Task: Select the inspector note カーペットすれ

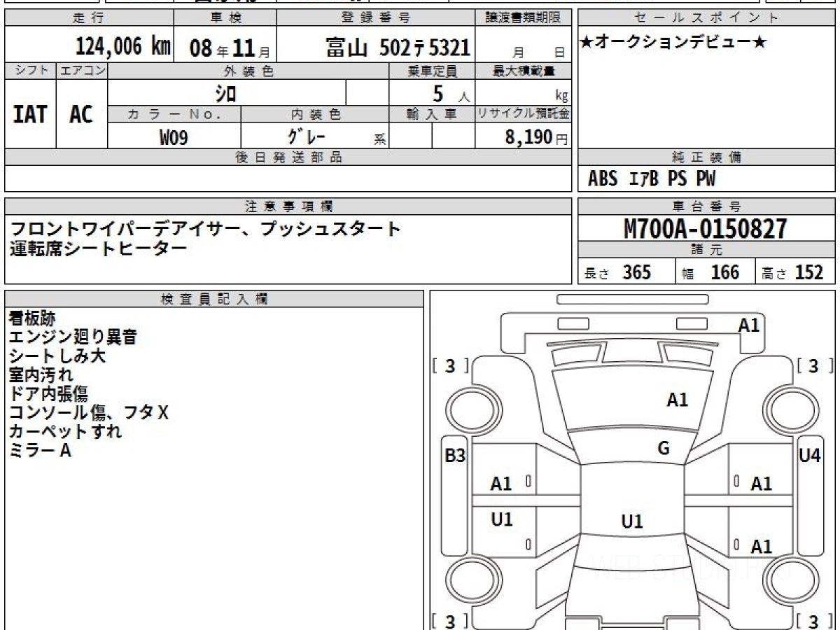Action: point(65,432)
